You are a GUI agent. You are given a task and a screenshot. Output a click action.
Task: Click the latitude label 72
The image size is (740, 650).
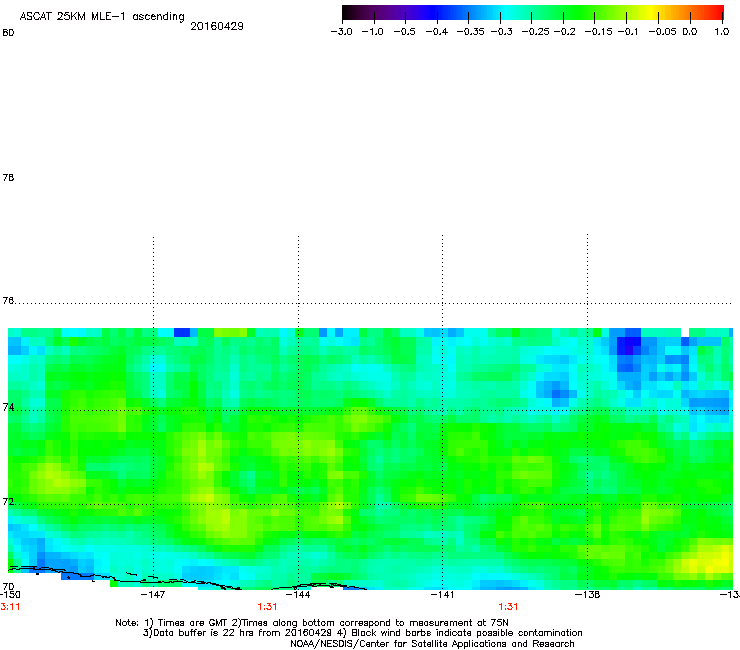[x=8, y=502]
